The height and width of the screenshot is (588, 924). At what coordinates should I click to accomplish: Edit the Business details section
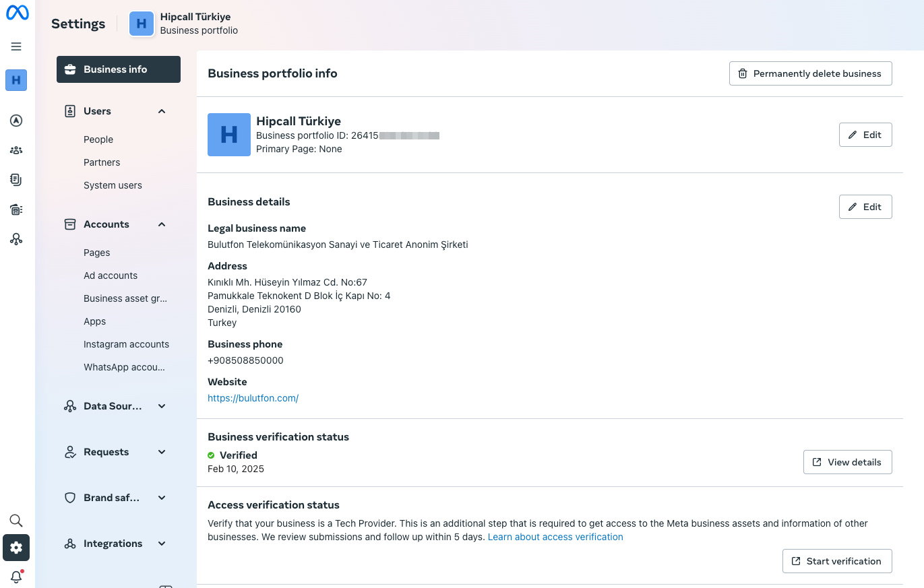click(x=865, y=207)
